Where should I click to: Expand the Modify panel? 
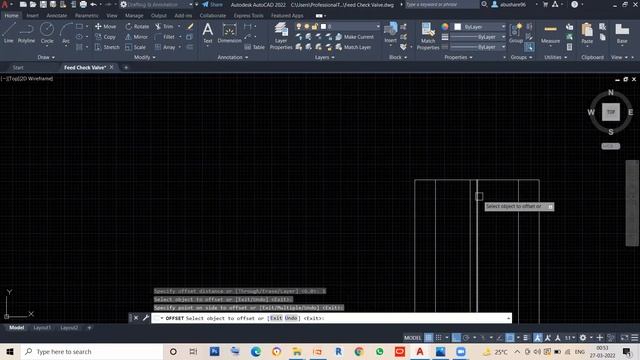144,57
